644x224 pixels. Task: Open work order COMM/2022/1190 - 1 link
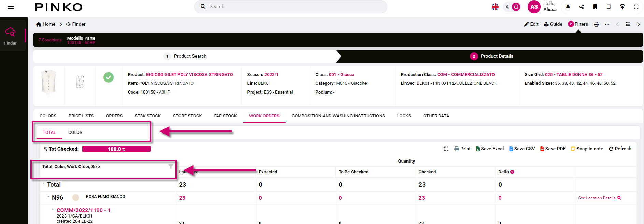(83, 210)
